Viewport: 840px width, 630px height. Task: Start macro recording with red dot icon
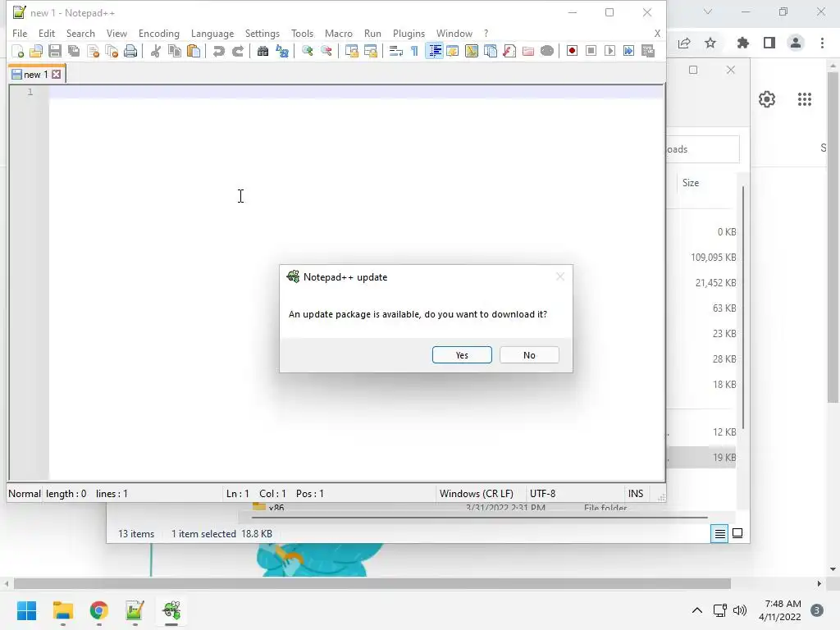tap(572, 51)
